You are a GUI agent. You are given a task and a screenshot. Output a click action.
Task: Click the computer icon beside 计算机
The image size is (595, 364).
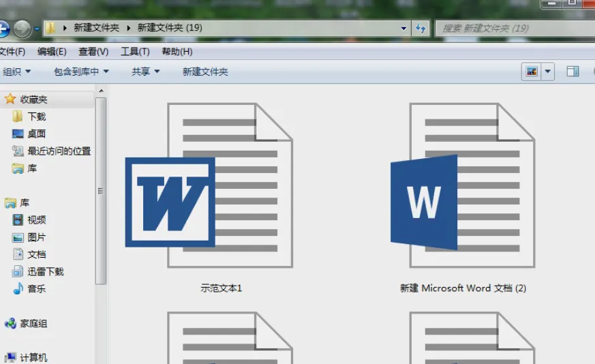click(10, 358)
